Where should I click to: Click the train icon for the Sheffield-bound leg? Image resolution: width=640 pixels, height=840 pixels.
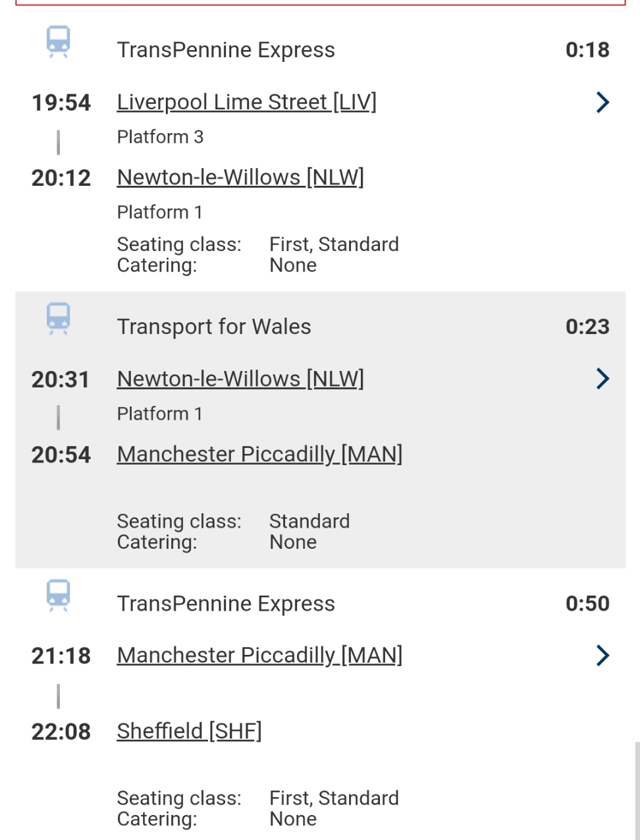(58, 596)
